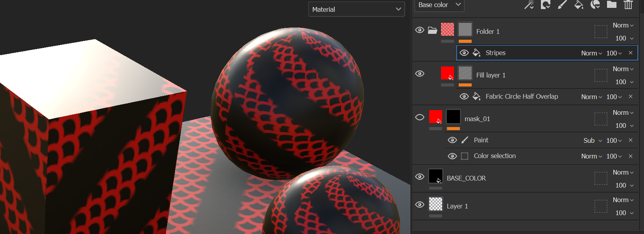Open the Material viewport mode dropdown
Image resolution: width=644 pixels, height=234 pixels.
(356, 9)
